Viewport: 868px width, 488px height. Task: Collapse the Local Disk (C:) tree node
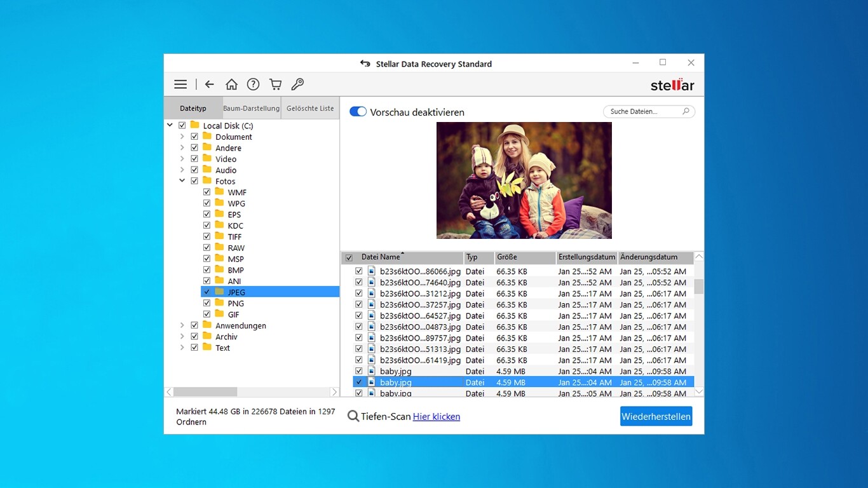170,126
